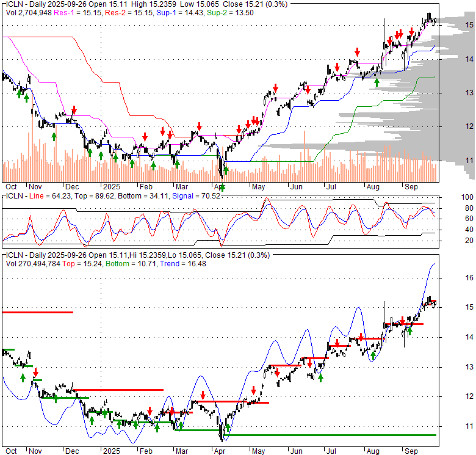Click the 20 level on oscillator axis
The image size is (476, 455).
pyautogui.click(x=469, y=241)
